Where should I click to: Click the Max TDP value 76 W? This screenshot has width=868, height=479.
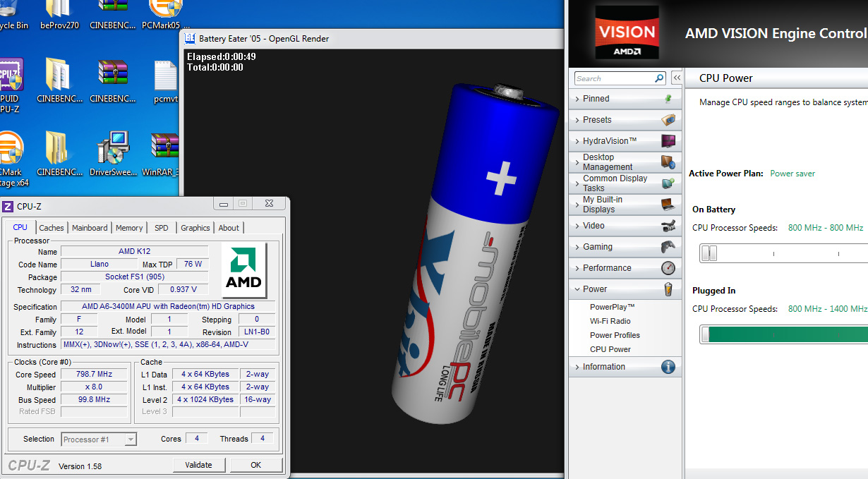pyautogui.click(x=193, y=265)
